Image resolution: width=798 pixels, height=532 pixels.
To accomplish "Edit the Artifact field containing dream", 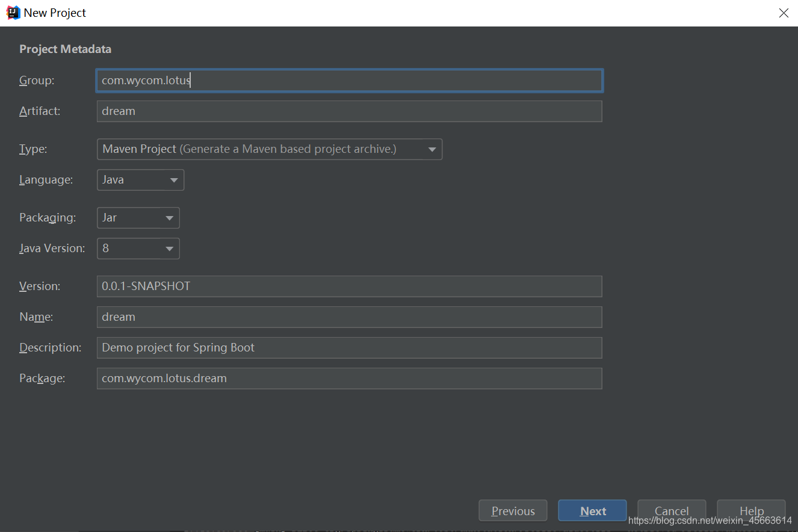I will [x=349, y=111].
